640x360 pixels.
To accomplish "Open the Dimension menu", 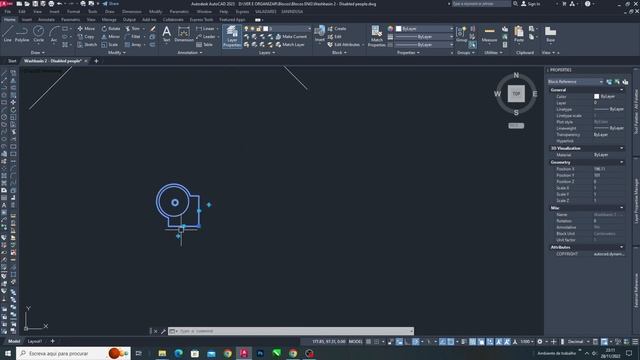I will pos(131,11).
